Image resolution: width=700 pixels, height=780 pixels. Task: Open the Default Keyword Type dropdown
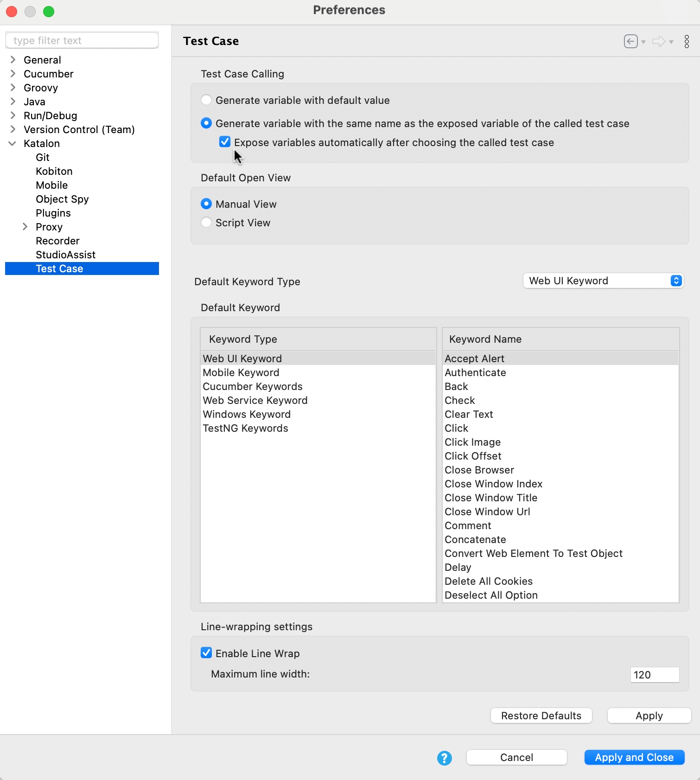(603, 281)
